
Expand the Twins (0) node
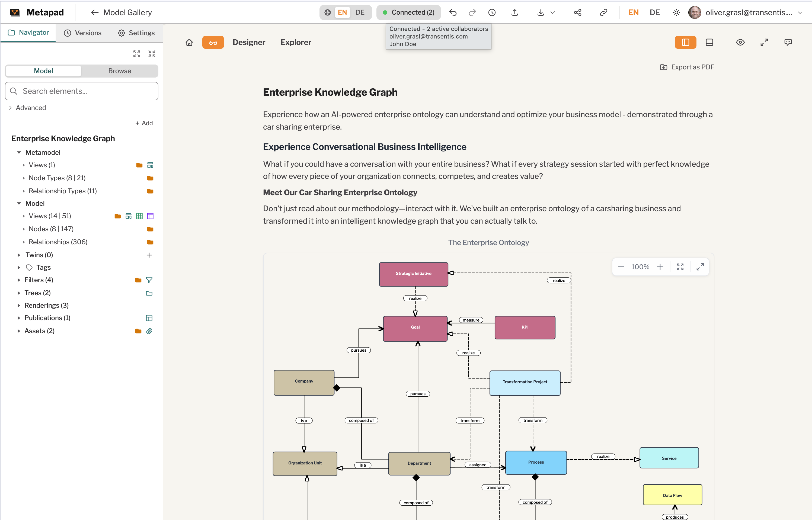(x=19, y=255)
